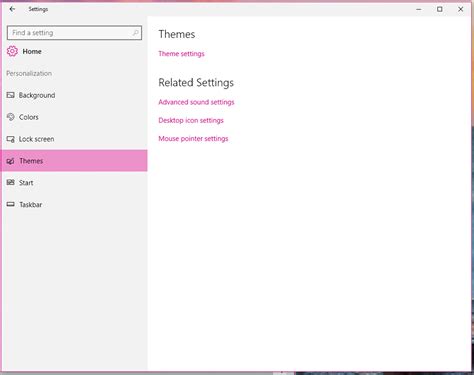Open Desktop icon settings

[x=191, y=120]
